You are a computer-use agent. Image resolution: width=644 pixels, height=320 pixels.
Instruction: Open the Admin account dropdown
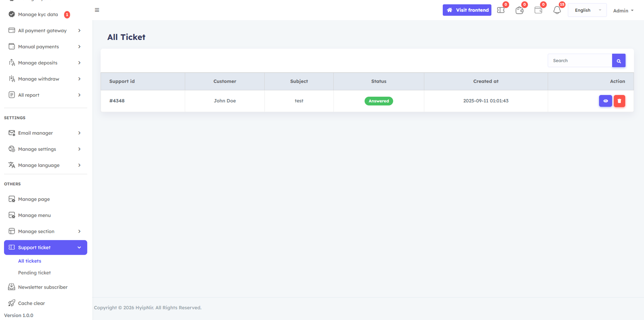coord(623,10)
